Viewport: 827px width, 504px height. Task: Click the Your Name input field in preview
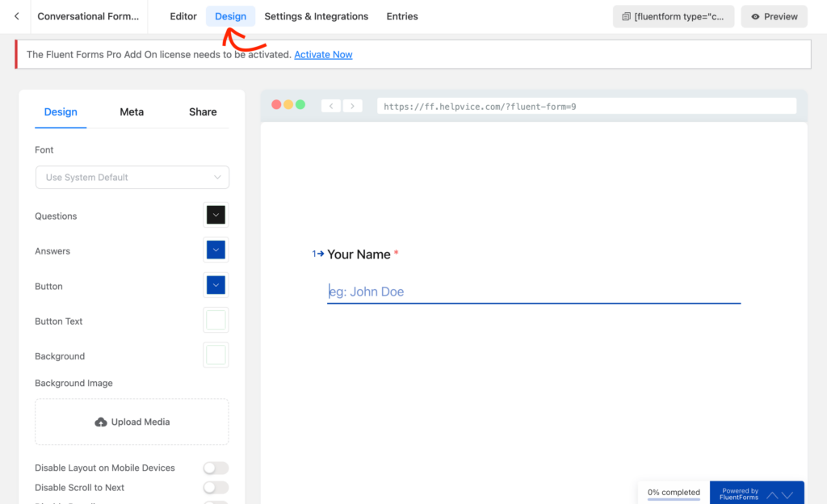pyautogui.click(x=533, y=292)
